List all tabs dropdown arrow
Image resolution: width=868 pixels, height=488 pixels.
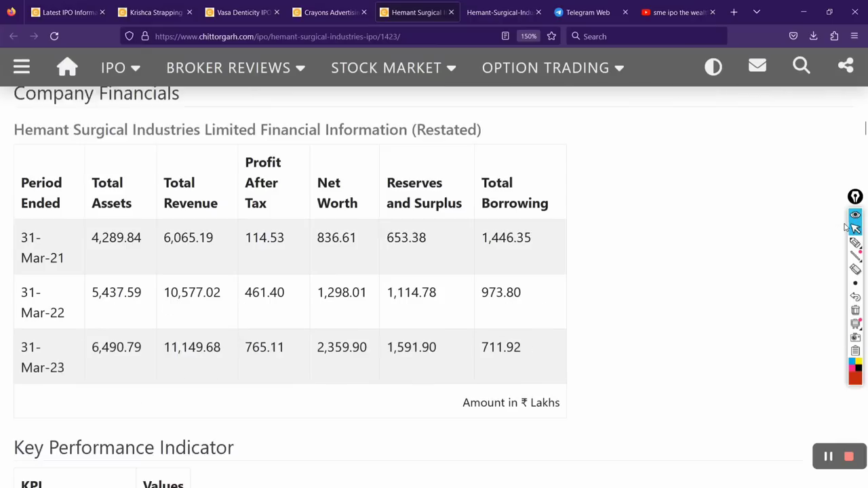point(757,12)
